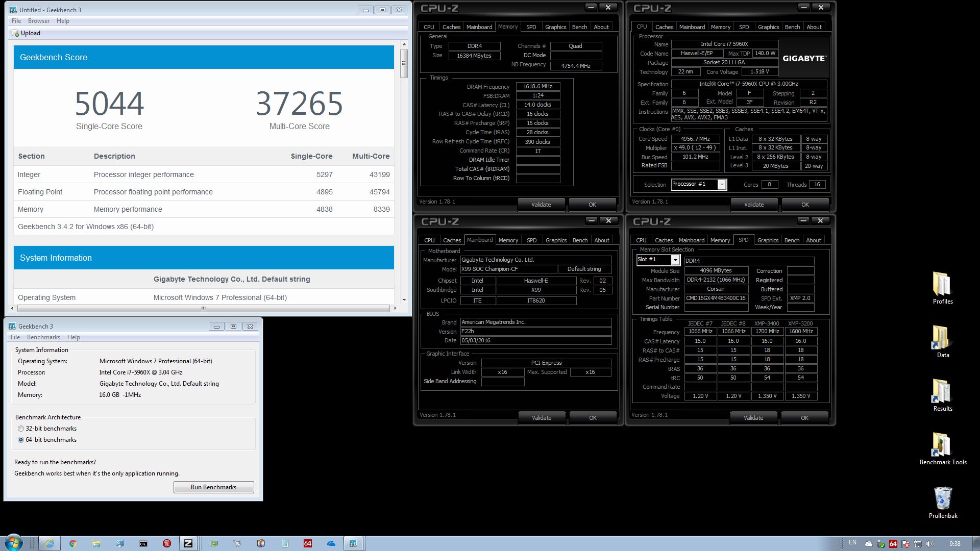Image resolution: width=980 pixels, height=551 pixels.
Task: Click the X99-SOC Champion-CF model field
Action: click(x=508, y=269)
